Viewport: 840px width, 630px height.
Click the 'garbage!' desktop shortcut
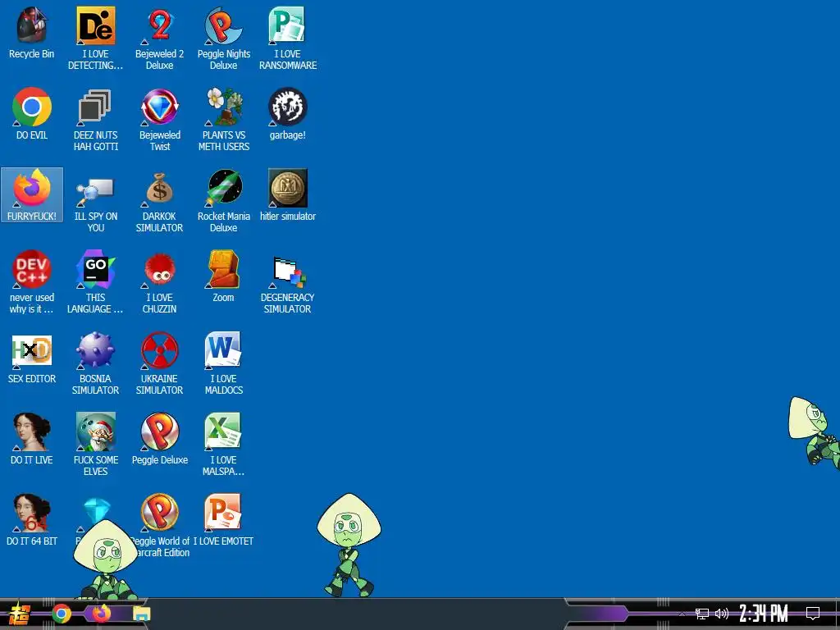coord(288,114)
